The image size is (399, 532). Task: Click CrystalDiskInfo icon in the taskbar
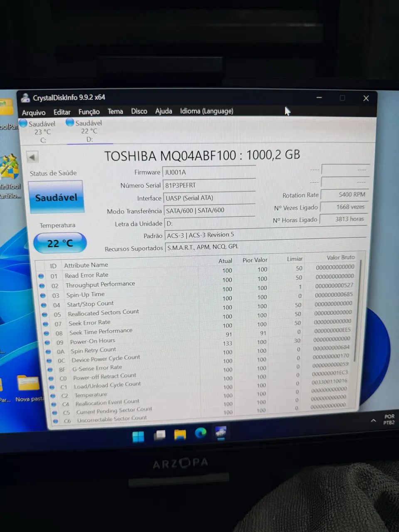click(220, 432)
